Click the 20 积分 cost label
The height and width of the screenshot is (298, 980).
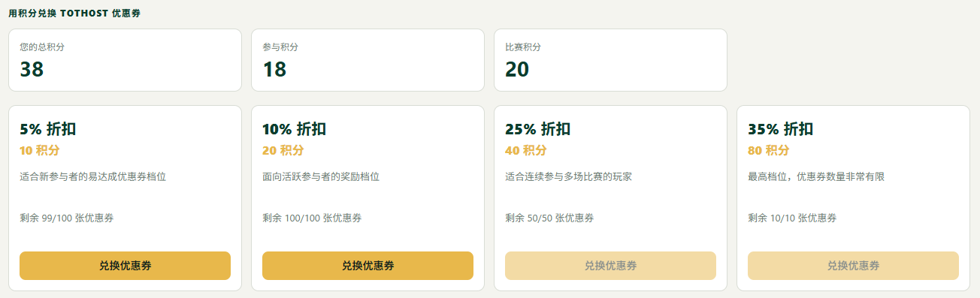click(x=283, y=150)
